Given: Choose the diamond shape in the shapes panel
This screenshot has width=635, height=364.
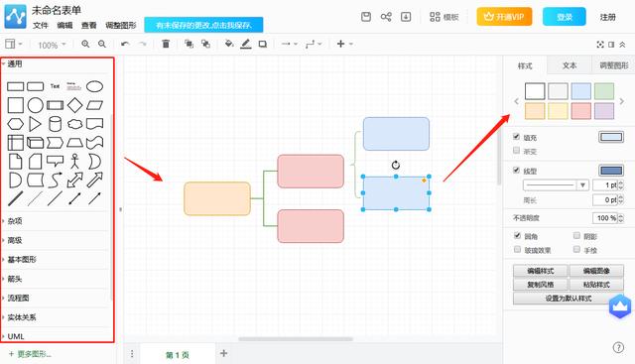Looking at the screenshot, I should pos(75,105).
